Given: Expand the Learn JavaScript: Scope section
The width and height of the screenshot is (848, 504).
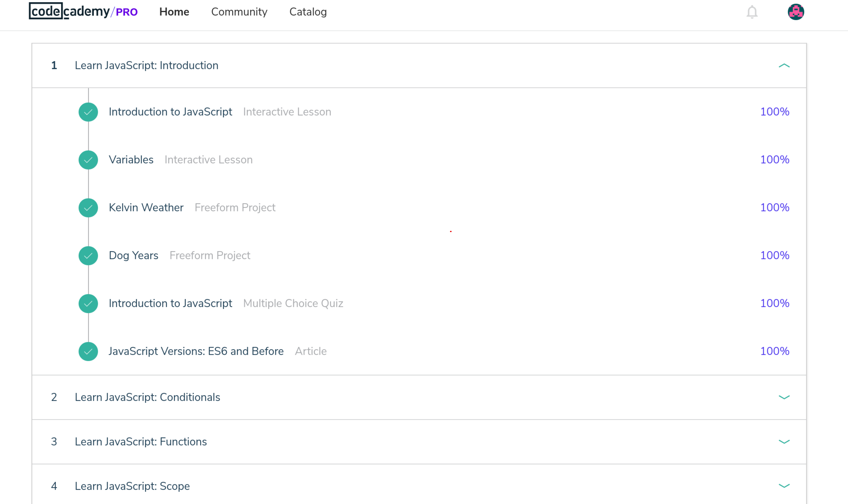Looking at the screenshot, I should point(784,486).
